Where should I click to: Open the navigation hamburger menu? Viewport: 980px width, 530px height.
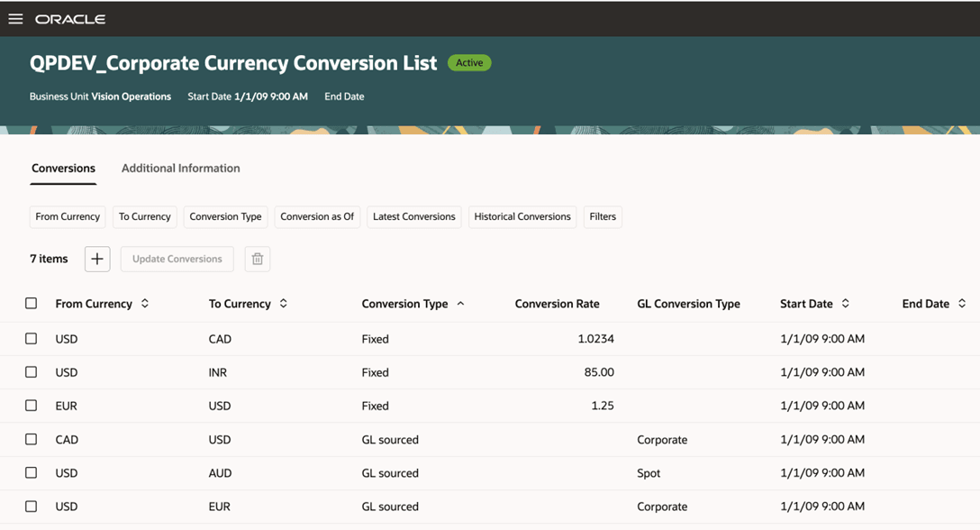pos(15,18)
